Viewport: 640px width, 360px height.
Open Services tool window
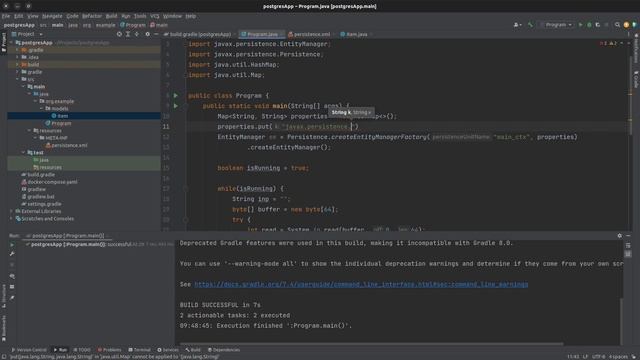(x=168, y=350)
